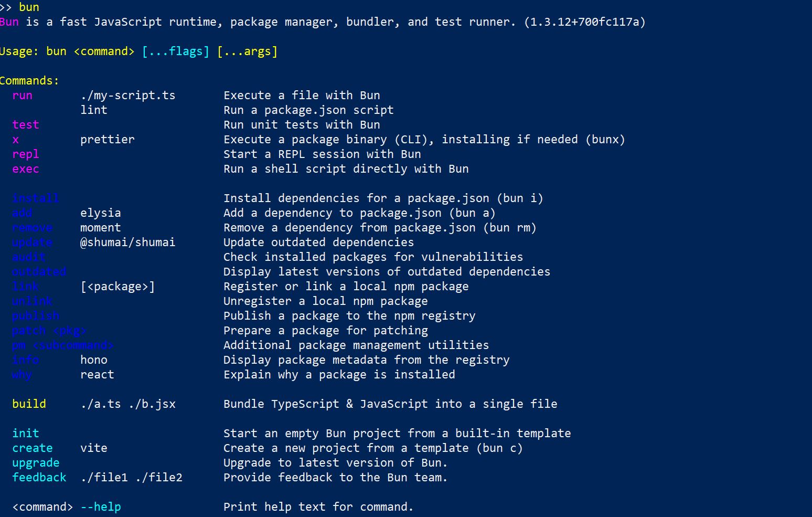
Task: Click the 'vite' template example
Action: pos(94,448)
